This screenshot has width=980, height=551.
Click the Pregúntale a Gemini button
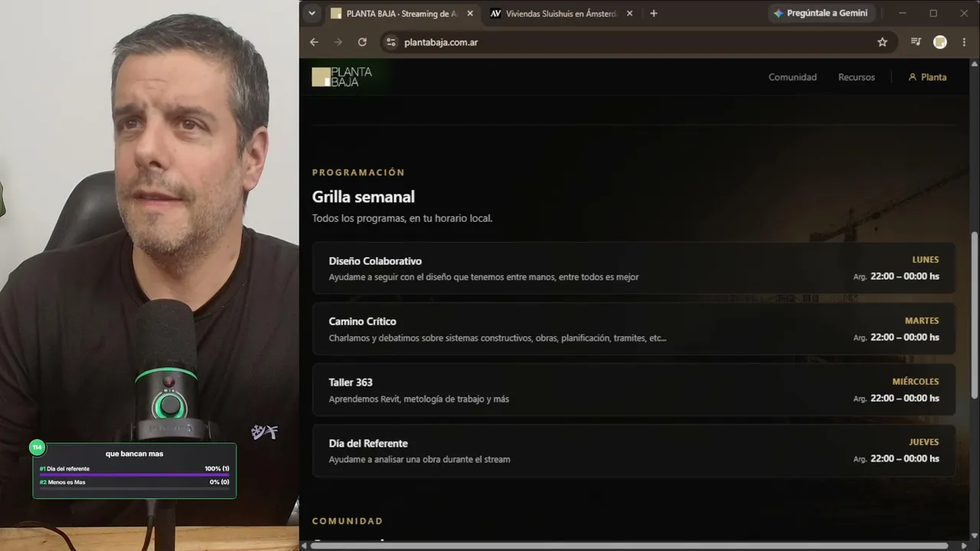point(821,13)
